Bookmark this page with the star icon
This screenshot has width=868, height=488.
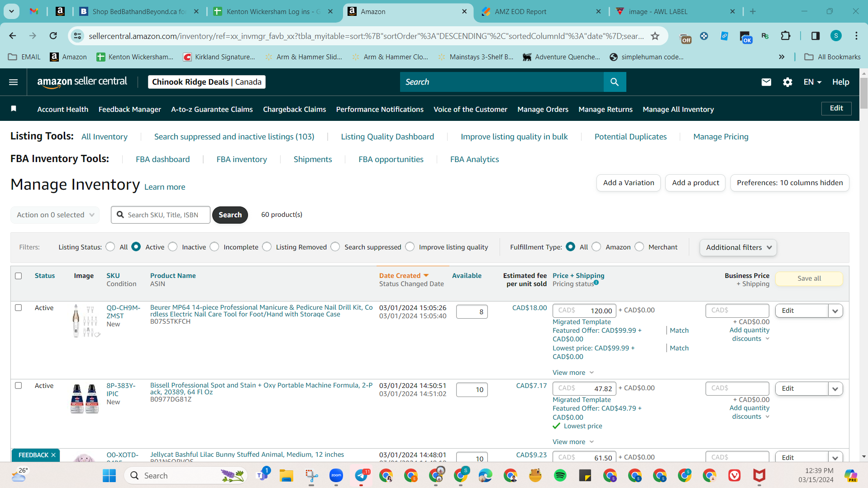pos(655,36)
